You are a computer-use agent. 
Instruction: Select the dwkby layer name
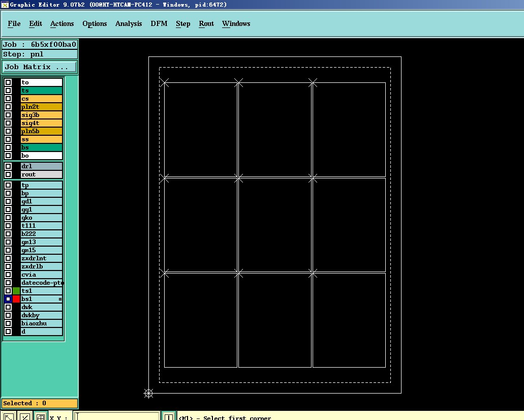[x=42, y=315]
